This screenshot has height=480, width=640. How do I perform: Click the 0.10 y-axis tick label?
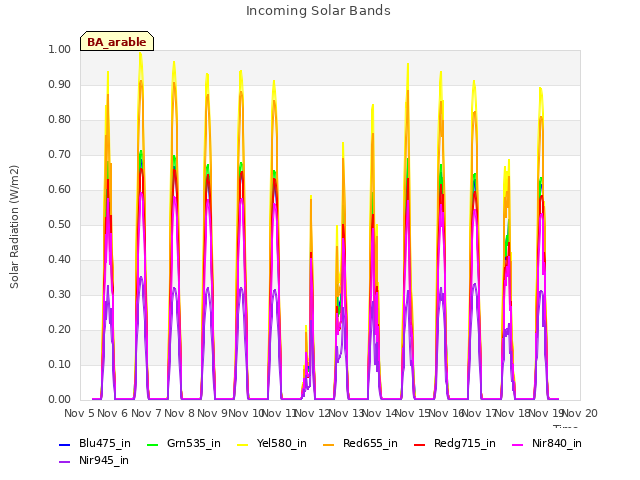[60, 364]
